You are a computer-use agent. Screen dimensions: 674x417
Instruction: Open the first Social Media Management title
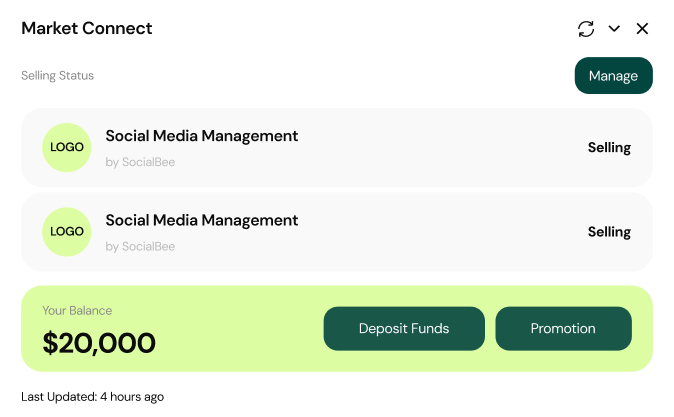pos(202,136)
